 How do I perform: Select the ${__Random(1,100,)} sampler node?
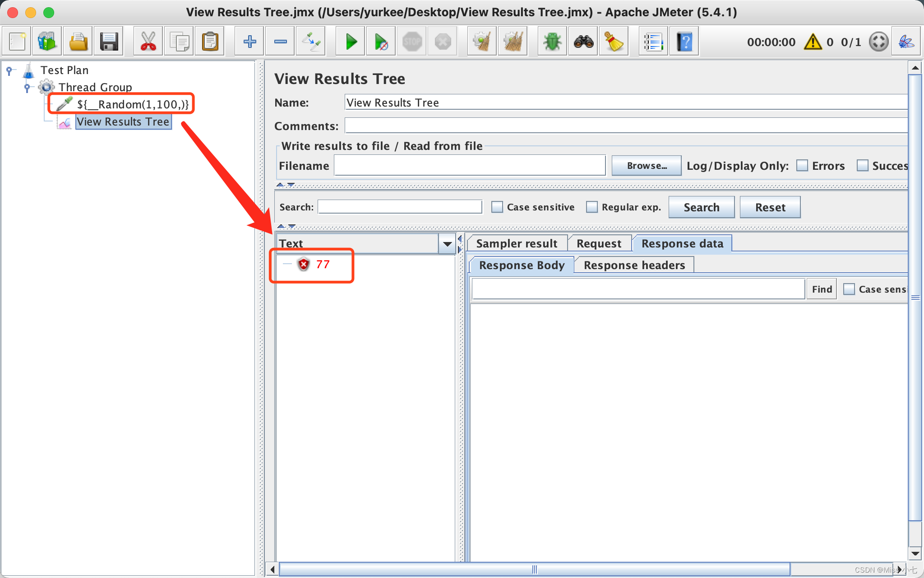[133, 104]
